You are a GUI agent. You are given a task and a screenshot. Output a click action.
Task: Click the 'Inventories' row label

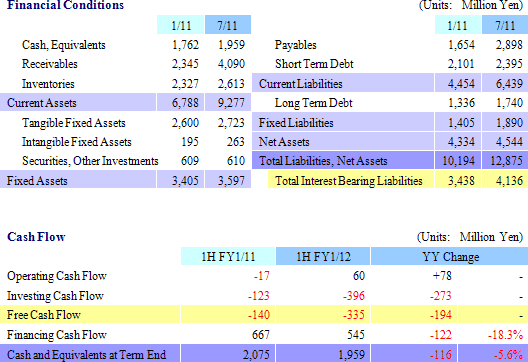(48, 84)
